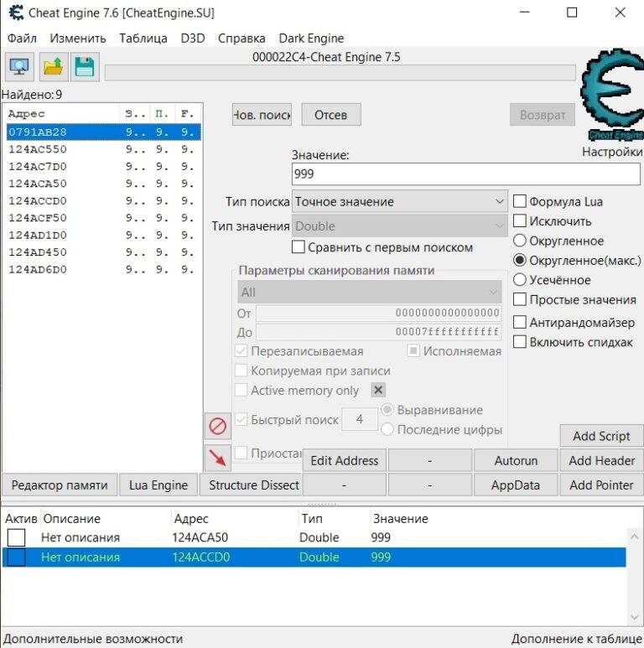The height and width of the screenshot is (648, 644).
Task: Toggle the Быстрый поиск checkbox
Action: coord(241,419)
